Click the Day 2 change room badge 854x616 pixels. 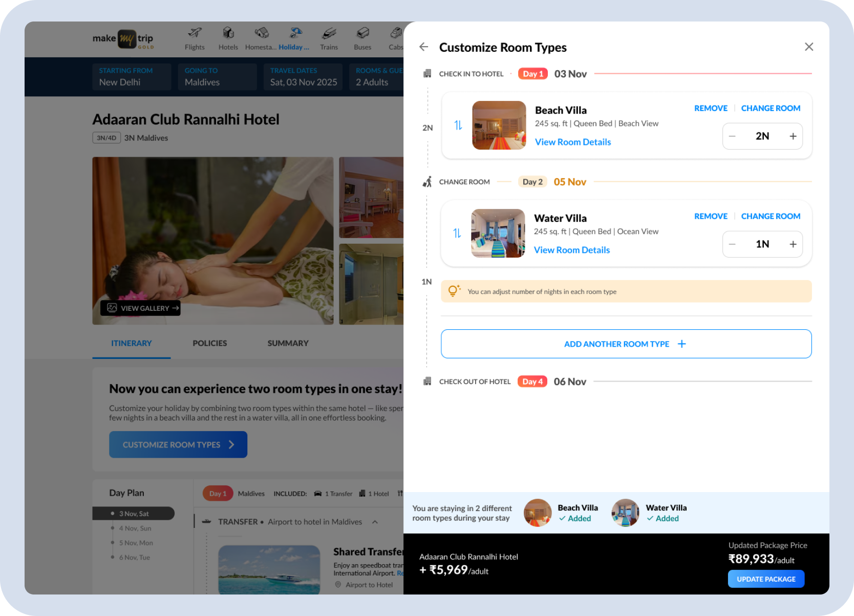pyautogui.click(x=532, y=182)
